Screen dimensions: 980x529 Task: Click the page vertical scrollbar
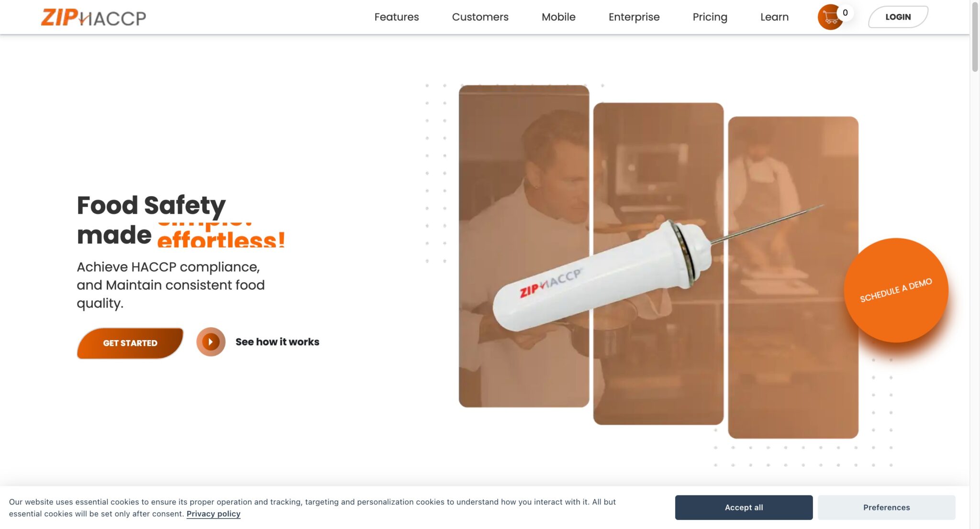pyautogui.click(x=975, y=264)
